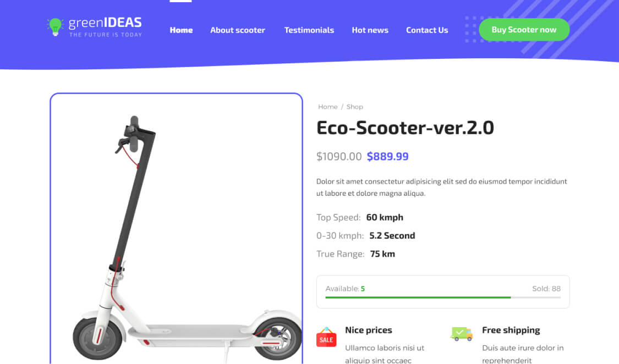Click the Shop breadcrumb link

(x=354, y=107)
